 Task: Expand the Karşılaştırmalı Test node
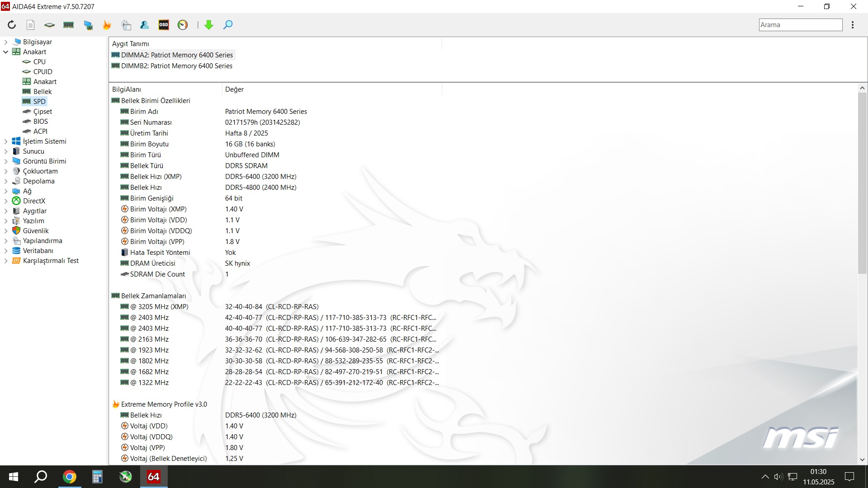coord(6,261)
